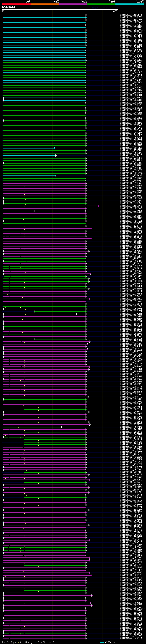
Task: Choose hit UniRef100_Q10QK3
Action: pos(131,60)
